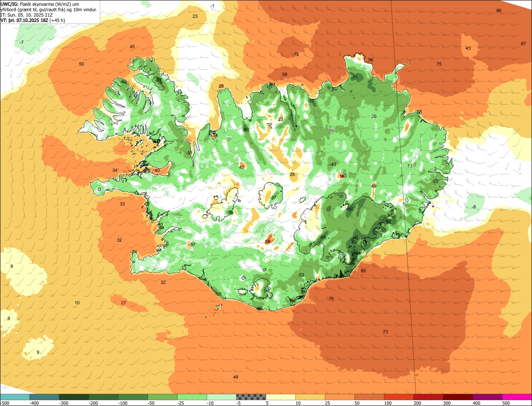Pick the magenta legend swatch right of 500
532x406 pixels.
point(517,396)
